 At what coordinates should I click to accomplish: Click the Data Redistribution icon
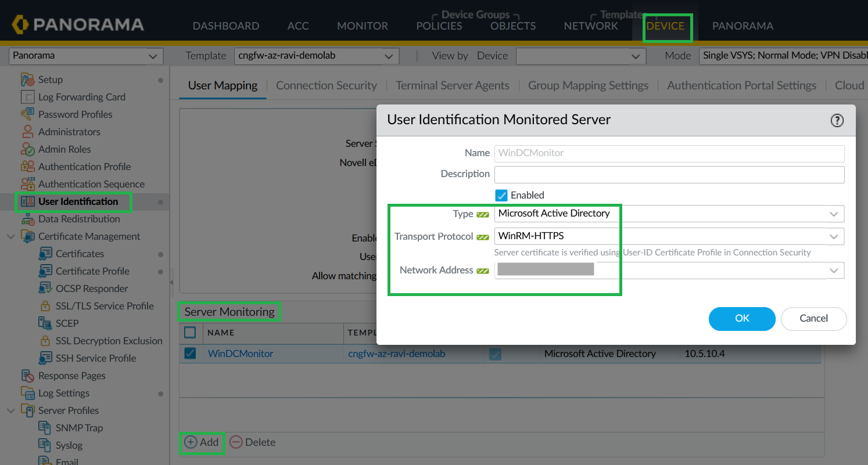(27, 219)
